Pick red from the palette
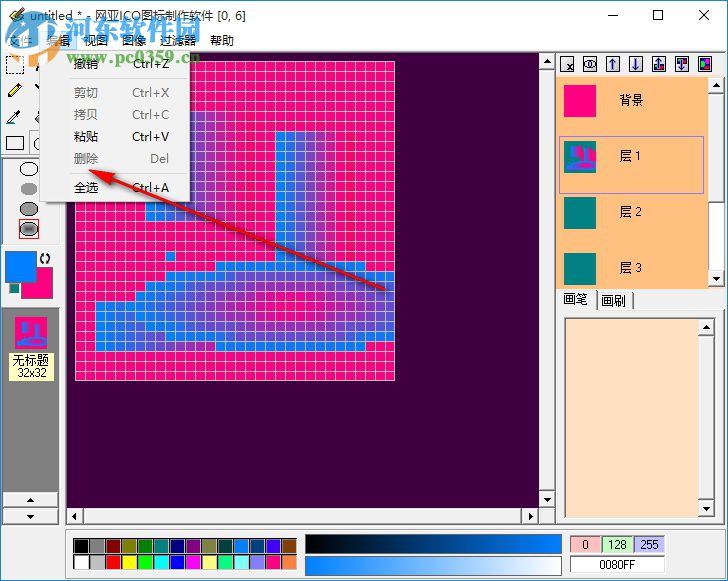Screen dimensions: 728x581 113,562
